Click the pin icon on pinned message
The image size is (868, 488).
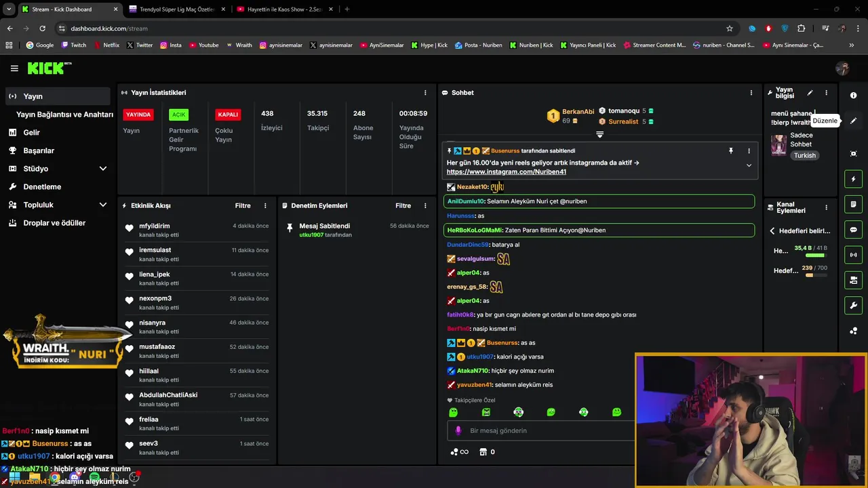[730, 151]
